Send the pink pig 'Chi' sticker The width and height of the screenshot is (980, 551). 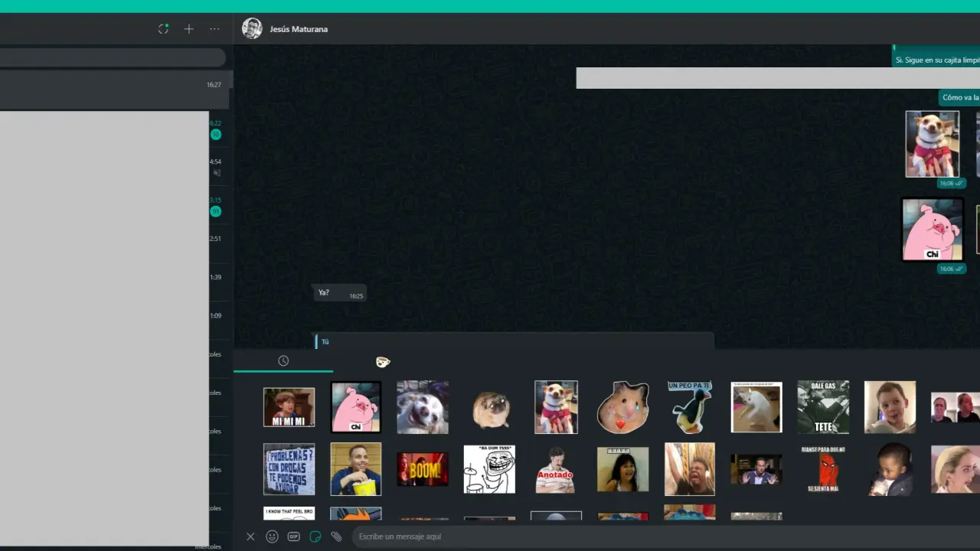point(355,407)
